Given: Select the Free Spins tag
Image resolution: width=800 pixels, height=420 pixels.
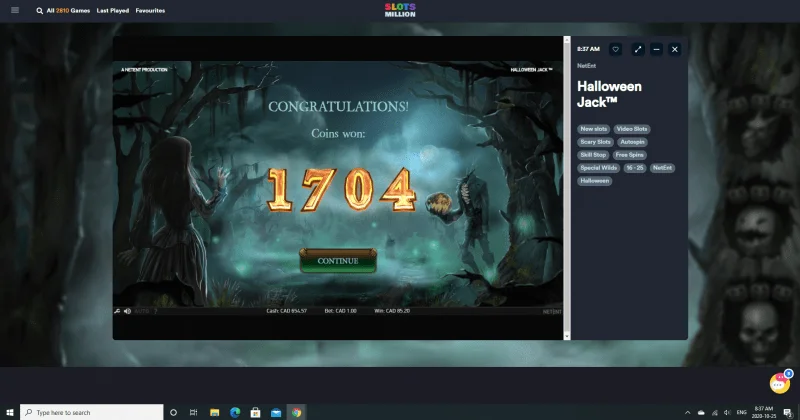Looking at the screenshot, I should click(x=630, y=155).
